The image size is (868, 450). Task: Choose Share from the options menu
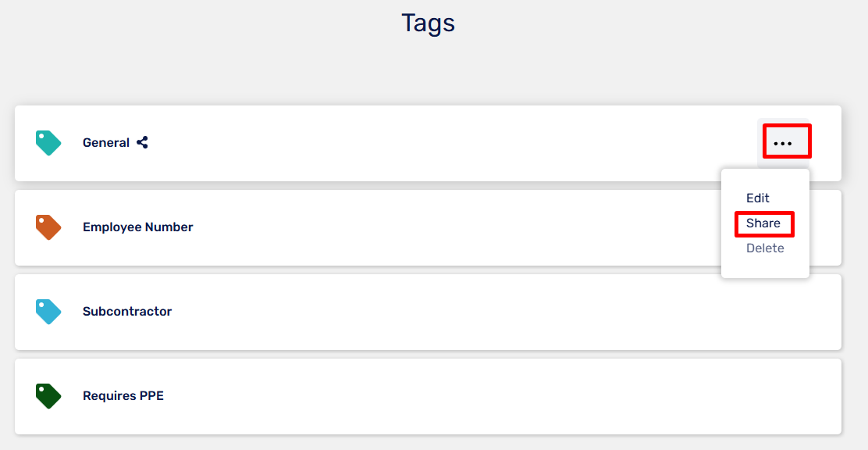(x=763, y=223)
